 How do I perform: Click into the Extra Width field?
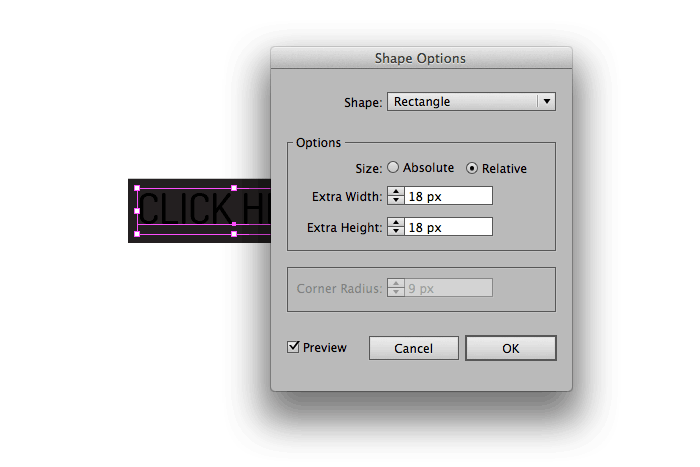tap(448, 196)
